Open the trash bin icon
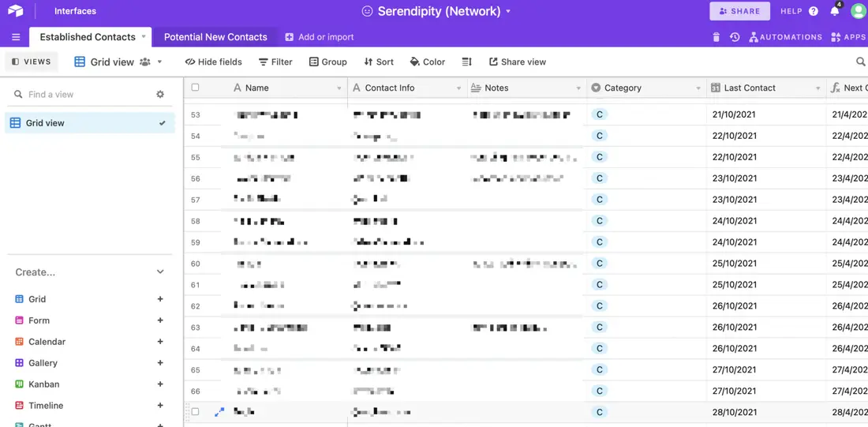Image resolution: width=868 pixels, height=427 pixels. point(716,37)
